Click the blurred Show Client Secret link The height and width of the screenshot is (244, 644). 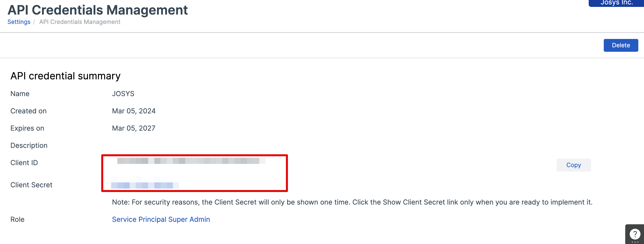click(x=145, y=185)
